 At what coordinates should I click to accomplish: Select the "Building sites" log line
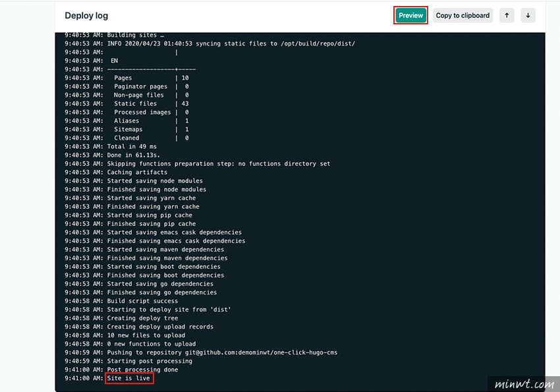114,36
